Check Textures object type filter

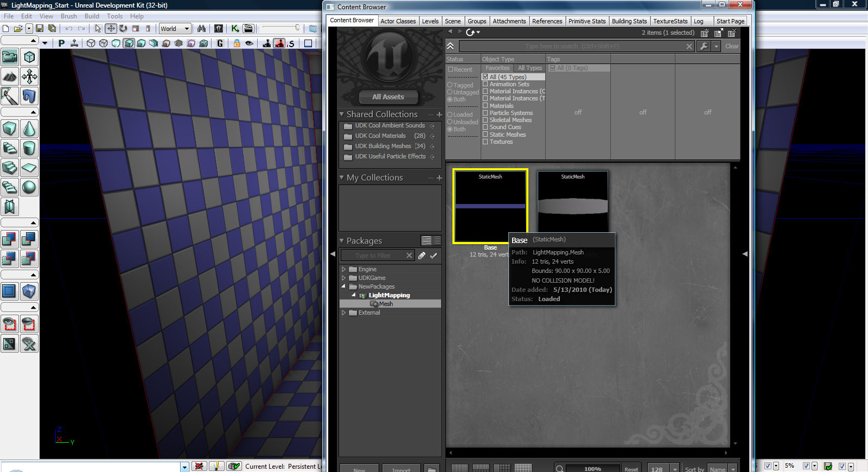[x=486, y=142]
